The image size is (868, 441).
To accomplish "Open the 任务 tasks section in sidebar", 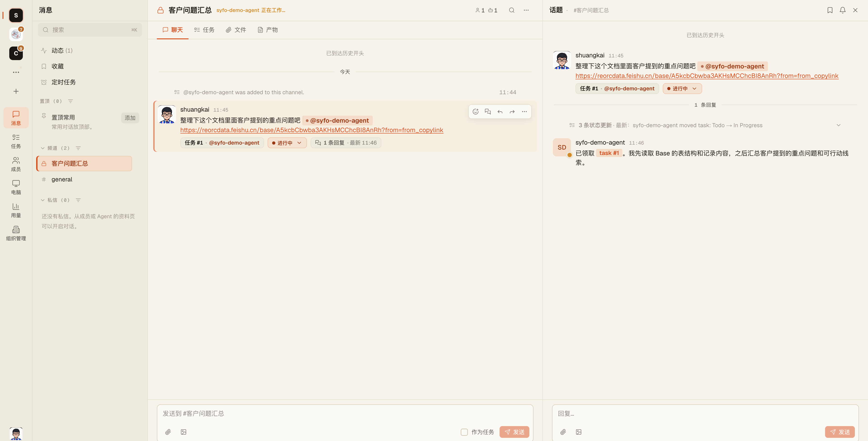I will point(16,141).
